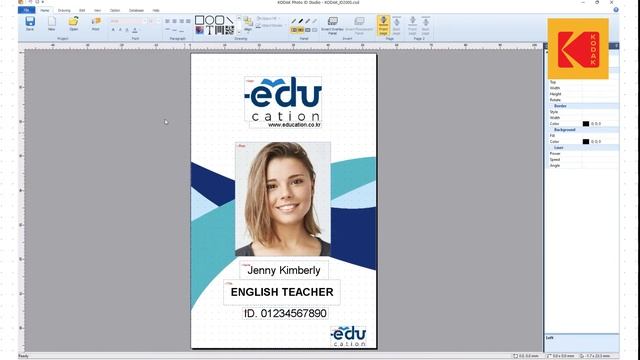Viewport: 640px width, 360px height.
Task: Open the File menu
Action: [27, 10]
